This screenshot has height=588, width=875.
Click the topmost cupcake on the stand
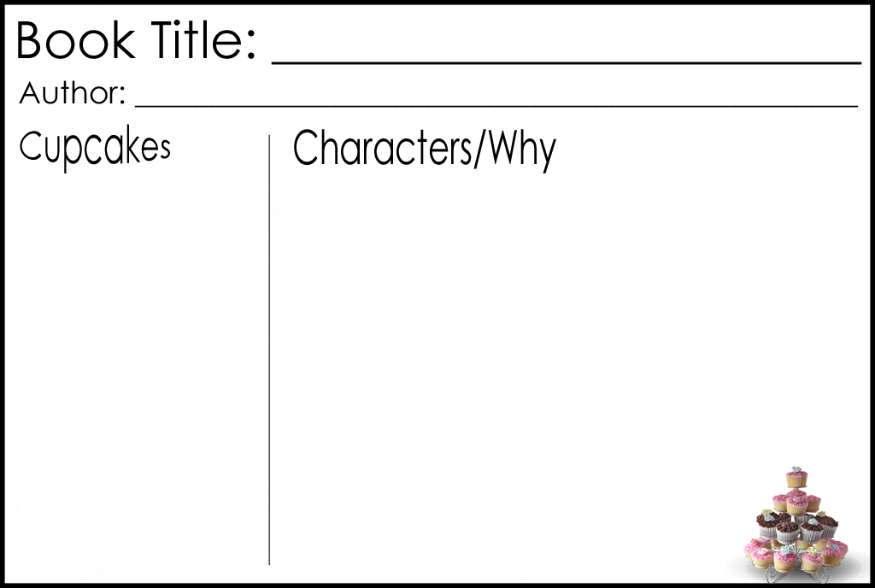pos(796,478)
